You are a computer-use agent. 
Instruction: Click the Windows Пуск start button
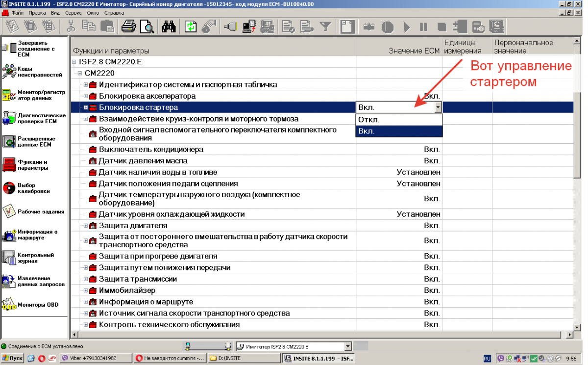point(12,358)
